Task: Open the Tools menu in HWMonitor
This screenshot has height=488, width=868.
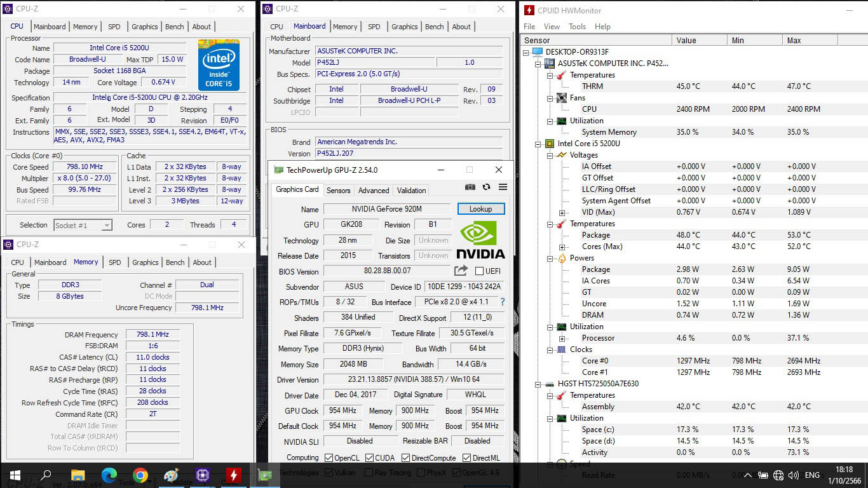Action: [x=577, y=27]
